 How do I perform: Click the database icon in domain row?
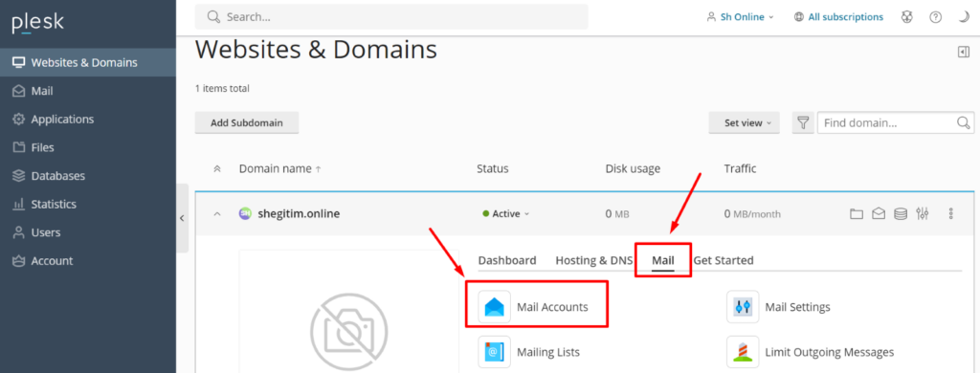[x=900, y=213]
